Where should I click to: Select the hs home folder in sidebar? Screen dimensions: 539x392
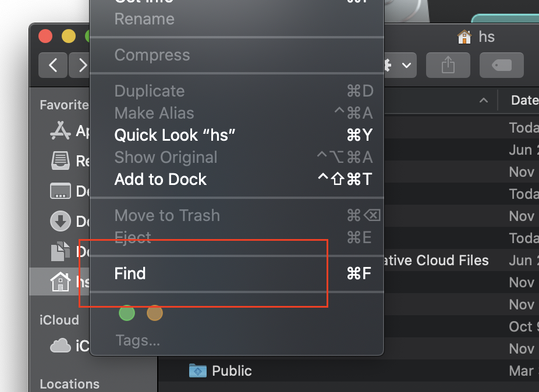click(61, 282)
